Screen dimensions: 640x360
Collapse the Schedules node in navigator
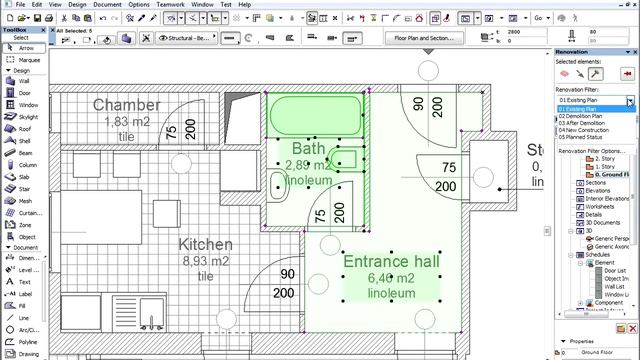point(571,255)
